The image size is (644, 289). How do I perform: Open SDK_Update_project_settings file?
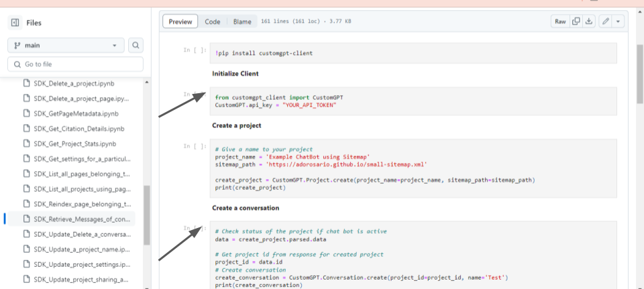tap(82, 264)
